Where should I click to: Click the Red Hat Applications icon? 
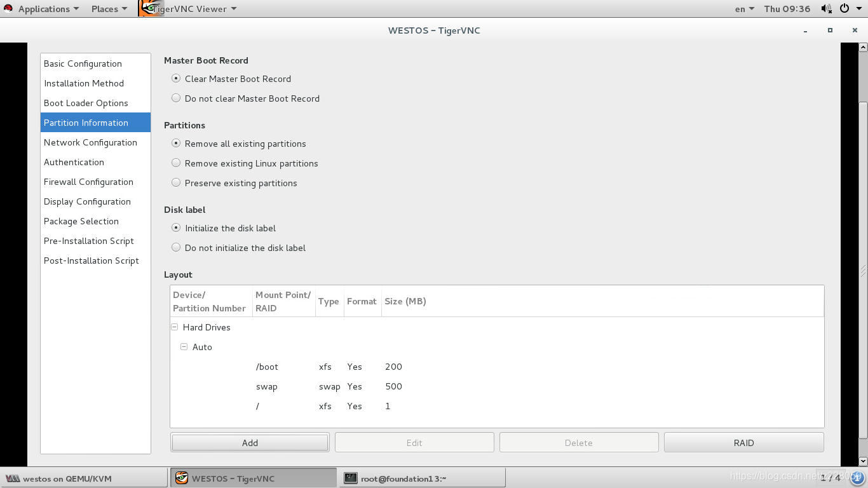point(8,9)
